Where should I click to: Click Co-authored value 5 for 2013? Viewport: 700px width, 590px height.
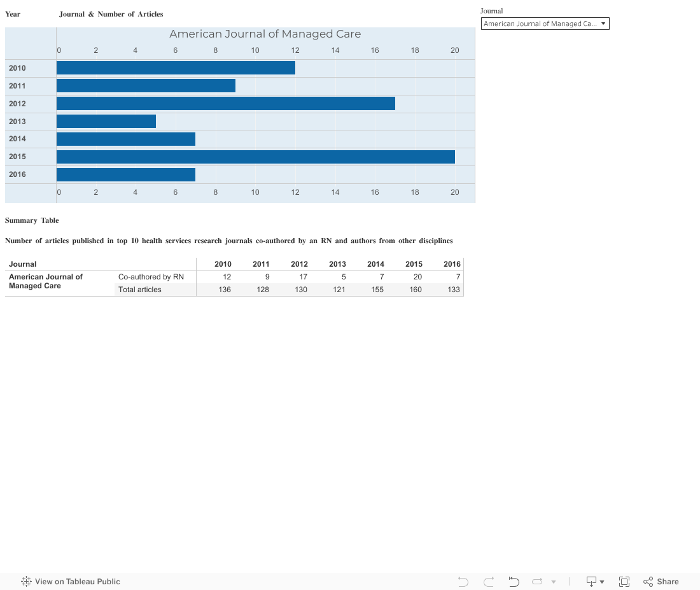click(344, 277)
